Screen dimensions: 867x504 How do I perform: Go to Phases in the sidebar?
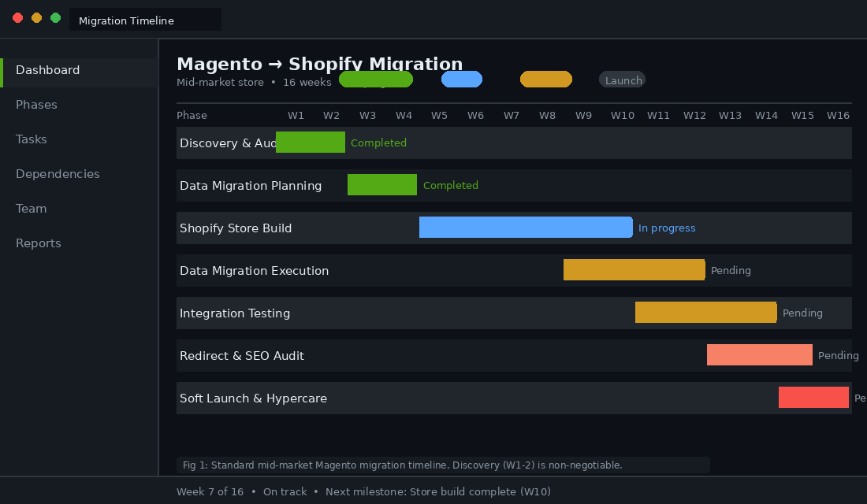(36, 105)
